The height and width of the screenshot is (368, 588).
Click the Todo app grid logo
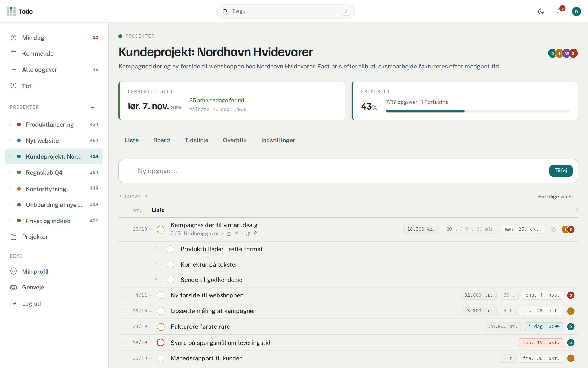(11, 11)
